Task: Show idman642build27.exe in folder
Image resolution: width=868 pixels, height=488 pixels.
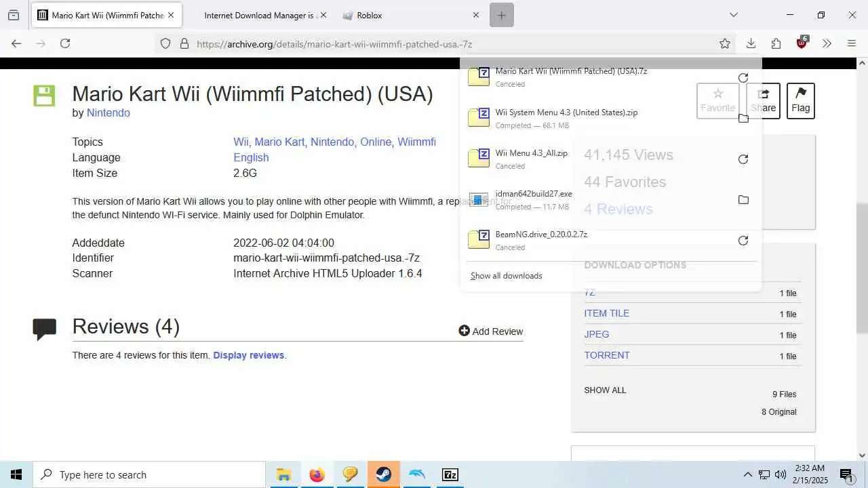Action: pyautogui.click(x=743, y=200)
